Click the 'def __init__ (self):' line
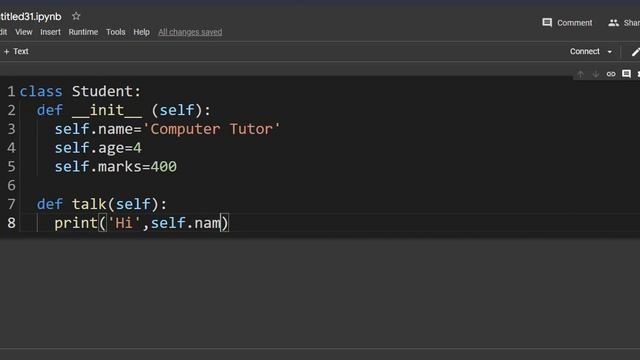 (124, 110)
